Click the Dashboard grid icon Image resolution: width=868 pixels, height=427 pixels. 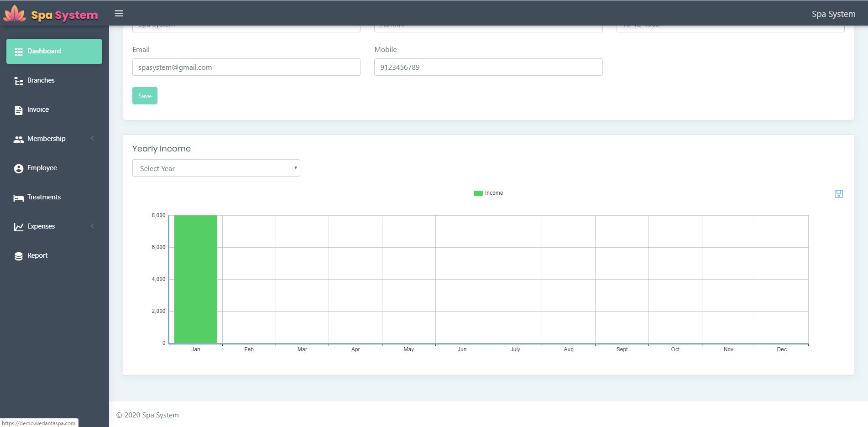point(18,52)
